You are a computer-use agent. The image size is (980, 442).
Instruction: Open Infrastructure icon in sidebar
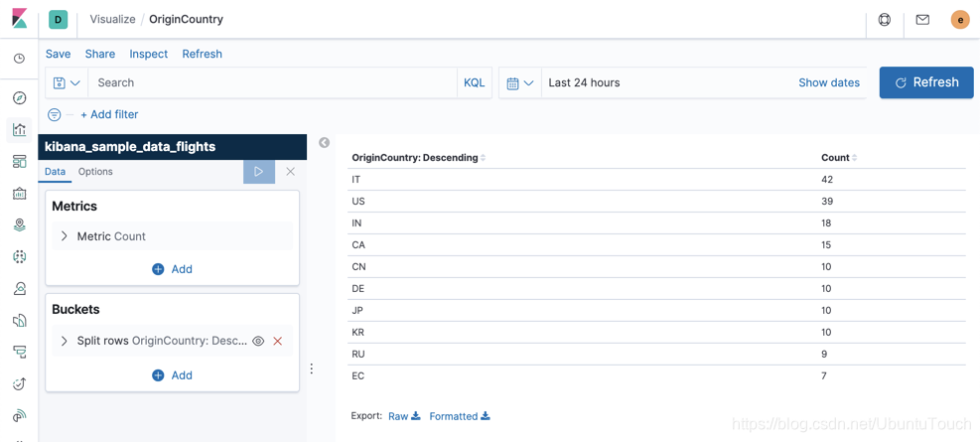click(20, 288)
